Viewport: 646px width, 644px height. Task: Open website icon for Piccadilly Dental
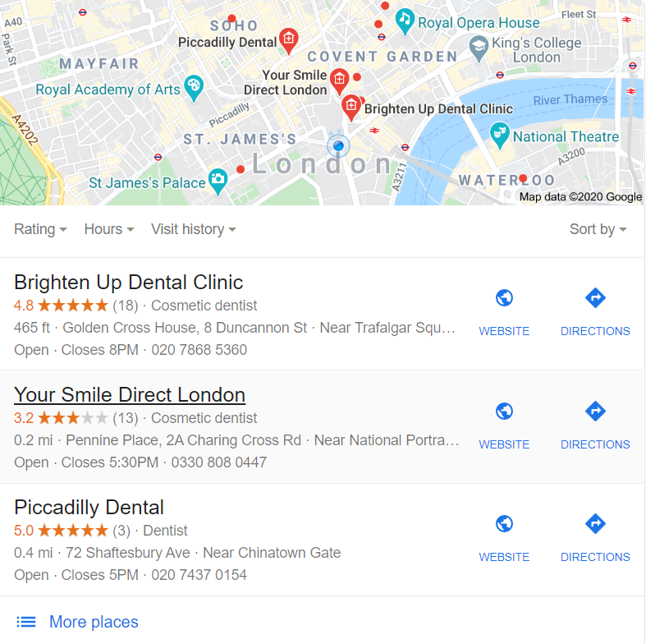point(504,523)
